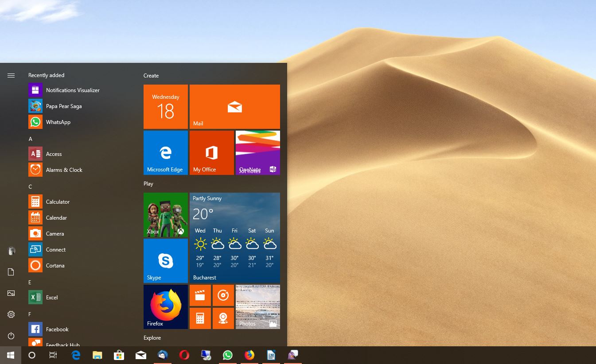
Task: Open Task View from the taskbar
Action: pos(53,355)
